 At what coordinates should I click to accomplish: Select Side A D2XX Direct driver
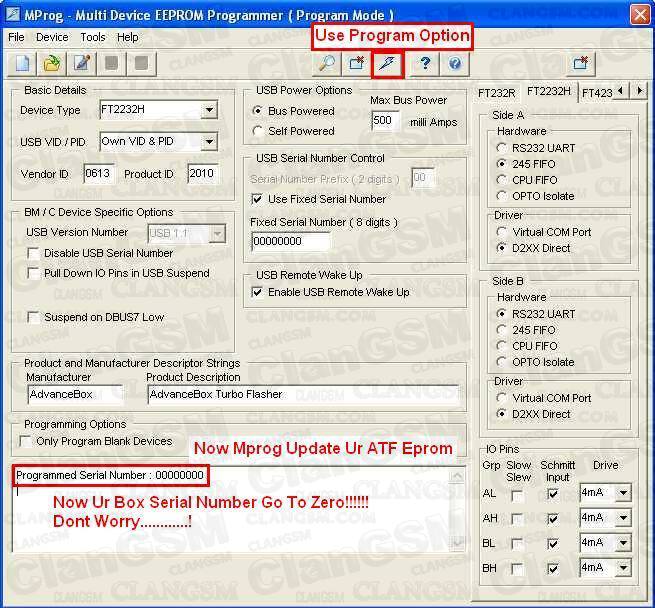(501, 248)
